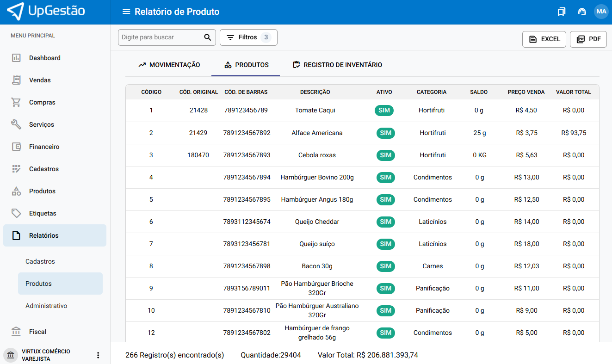The image size is (612, 364).
Task: Open the Filtros filter dropdown
Action: (248, 37)
